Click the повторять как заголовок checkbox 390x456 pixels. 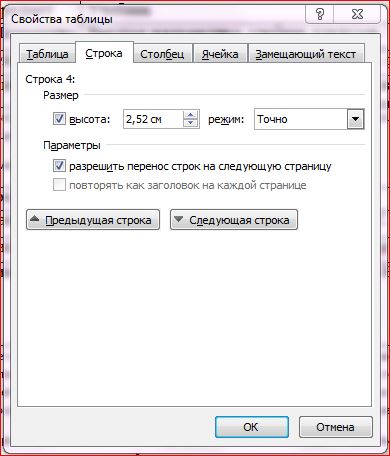click(x=59, y=185)
